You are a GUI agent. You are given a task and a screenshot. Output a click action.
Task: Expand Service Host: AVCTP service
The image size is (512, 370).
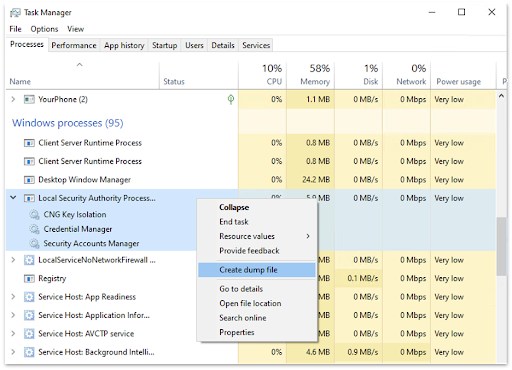click(13, 334)
